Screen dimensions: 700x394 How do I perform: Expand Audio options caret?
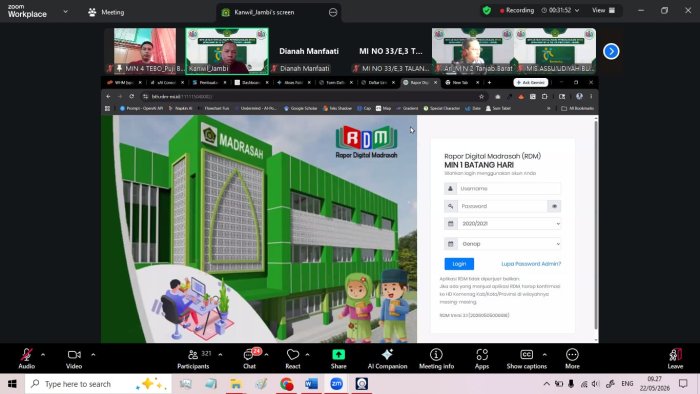[43, 355]
